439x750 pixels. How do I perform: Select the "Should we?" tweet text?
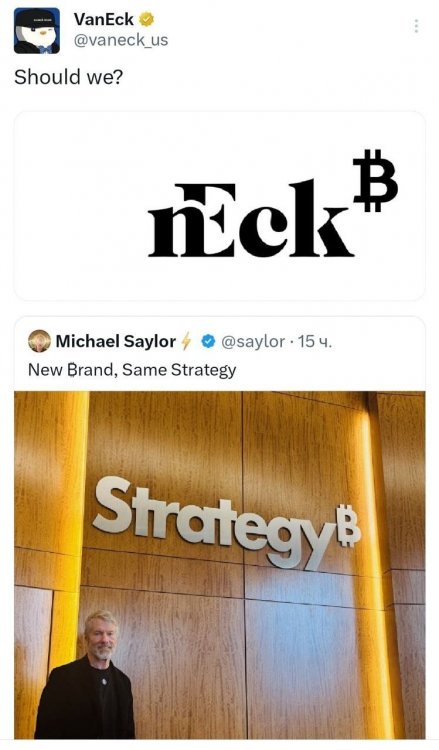[68, 77]
